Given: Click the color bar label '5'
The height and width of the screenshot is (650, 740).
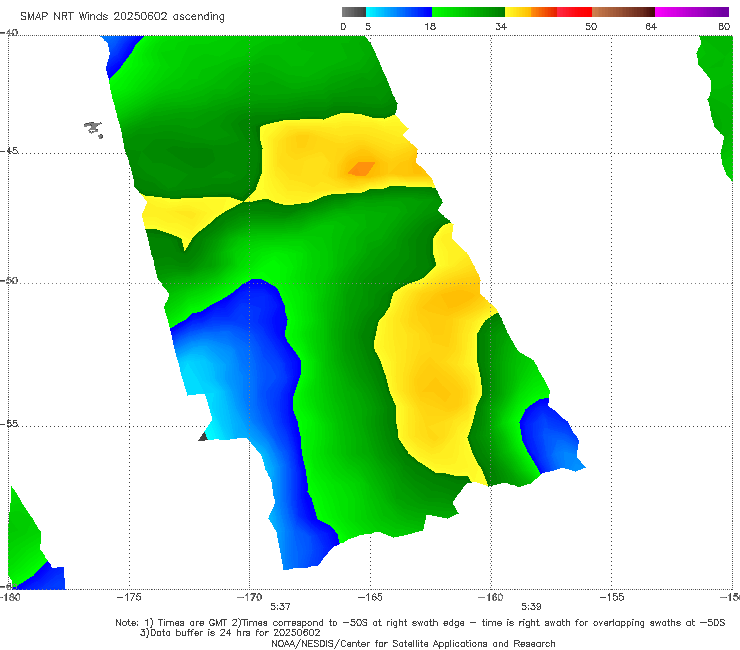Looking at the screenshot, I should (368, 27).
